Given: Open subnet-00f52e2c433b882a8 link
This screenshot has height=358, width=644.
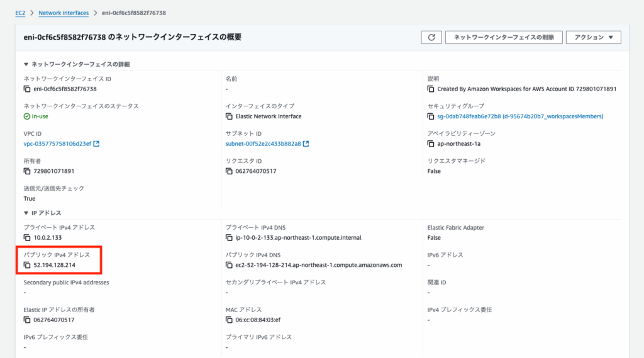Looking at the screenshot, I should coord(263,143).
